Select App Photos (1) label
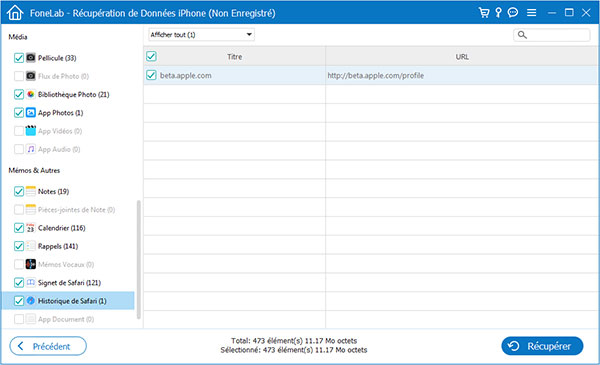Screen dimensions: 600x365 coord(60,113)
